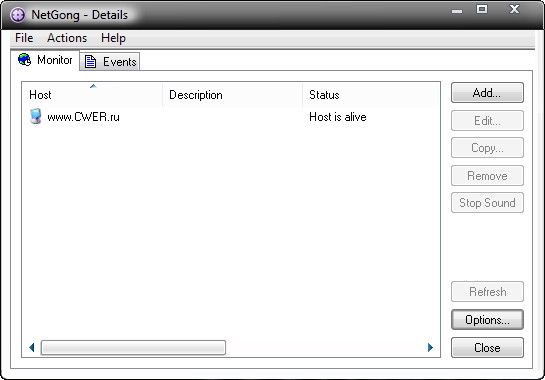Click the Close button at bottom right
This screenshot has height=380, width=545.
click(487, 347)
